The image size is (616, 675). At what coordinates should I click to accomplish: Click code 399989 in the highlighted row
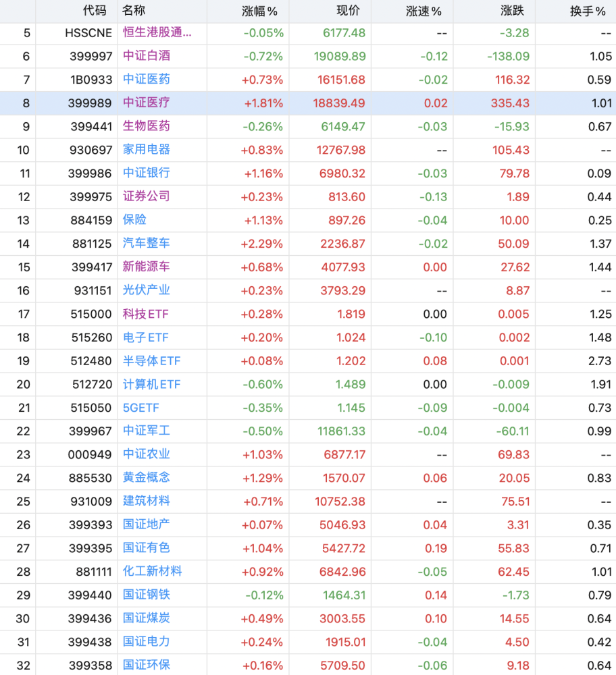(90, 103)
